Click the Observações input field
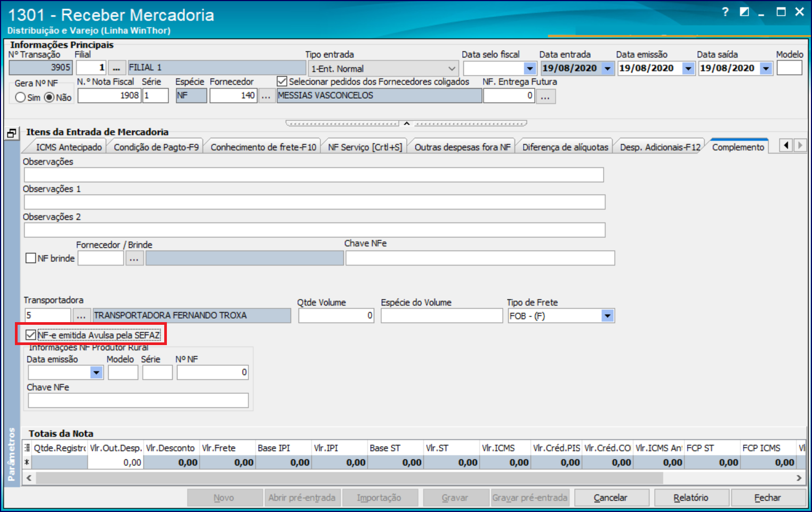The width and height of the screenshot is (812, 512). coord(313,175)
